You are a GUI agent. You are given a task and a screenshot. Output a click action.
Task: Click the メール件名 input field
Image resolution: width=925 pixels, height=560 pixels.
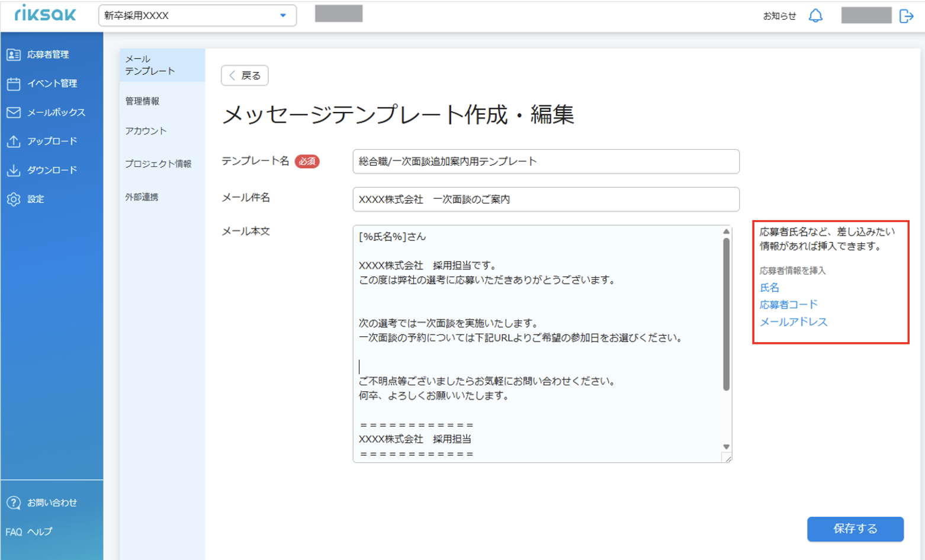545,199
